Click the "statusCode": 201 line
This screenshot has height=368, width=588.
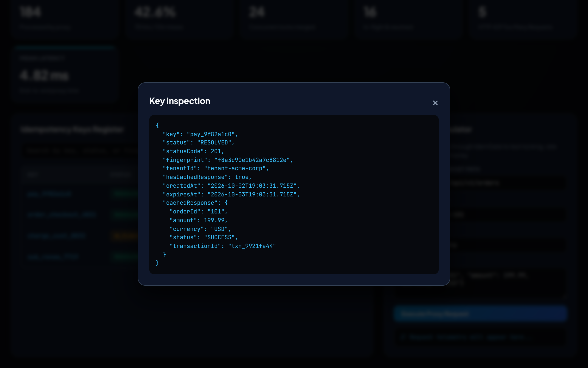(193, 151)
